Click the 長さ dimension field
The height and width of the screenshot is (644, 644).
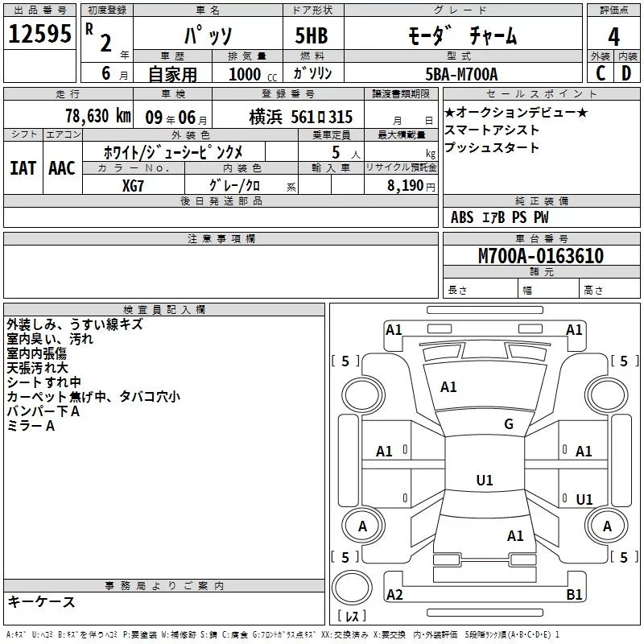tap(480, 290)
